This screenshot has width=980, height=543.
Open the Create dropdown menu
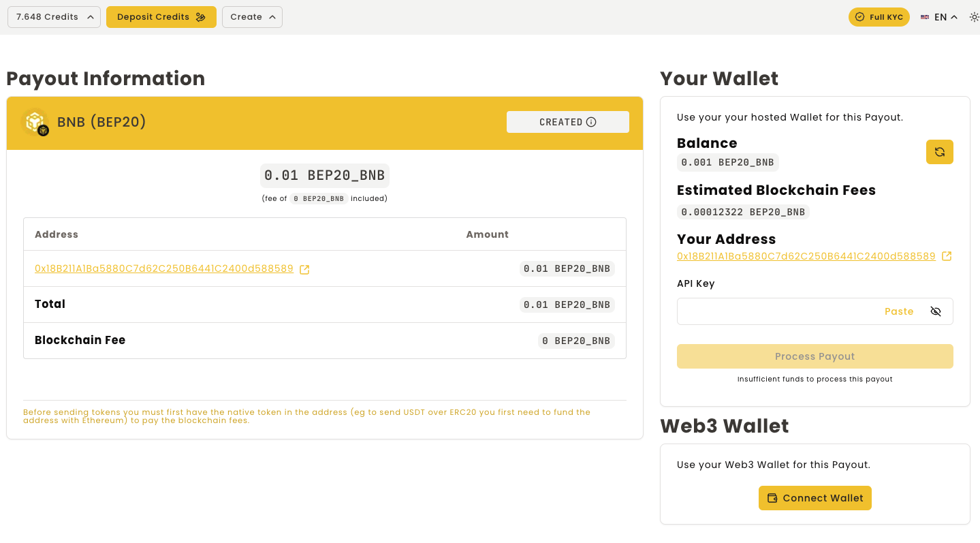pyautogui.click(x=252, y=17)
